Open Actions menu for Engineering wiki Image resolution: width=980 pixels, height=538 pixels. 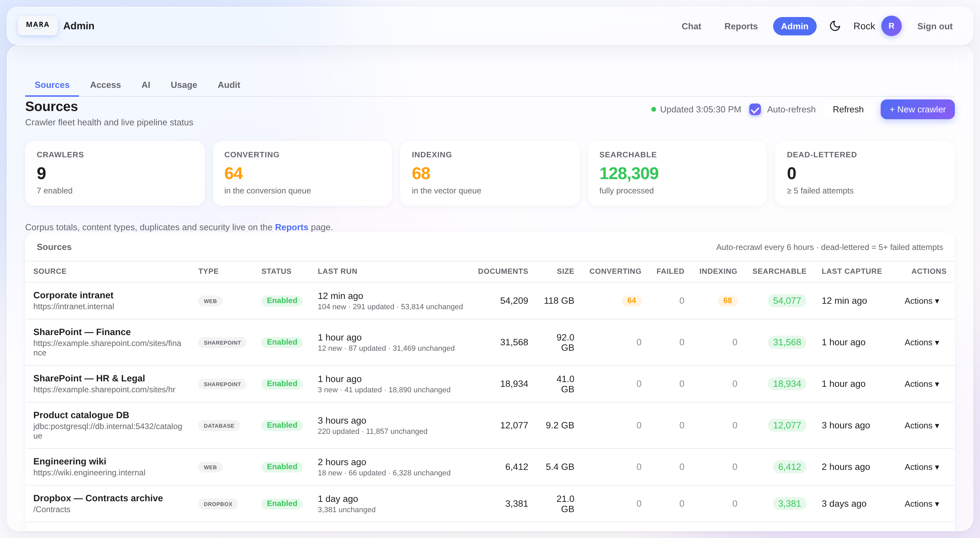click(921, 467)
